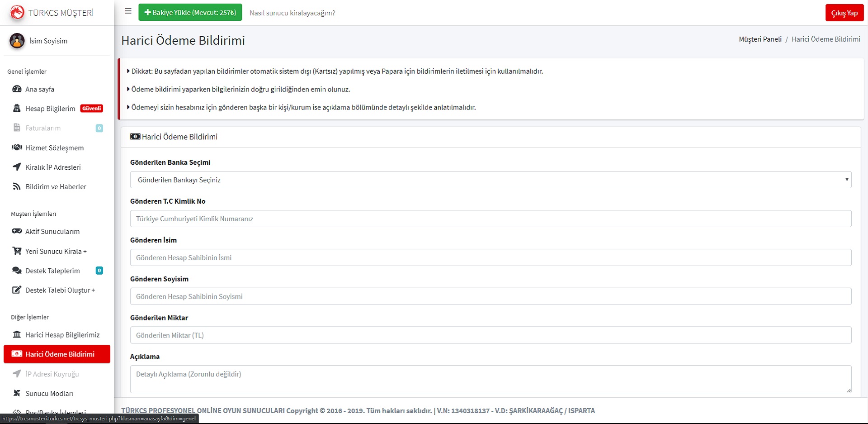The width and height of the screenshot is (868, 424).
Task: Click the TÜRKCS logo icon
Action: pyautogui.click(x=17, y=12)
